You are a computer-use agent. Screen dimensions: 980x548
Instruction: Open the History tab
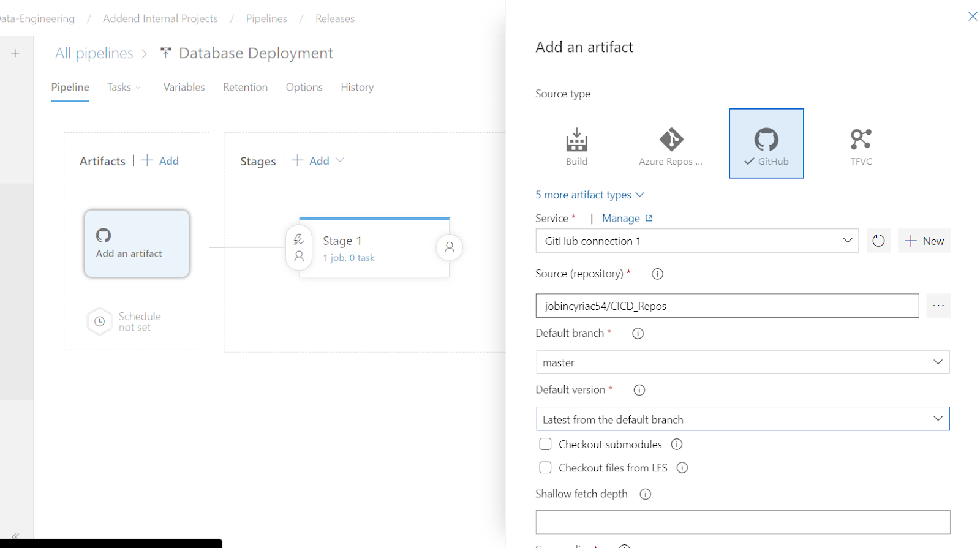click(x=357, y=87)
